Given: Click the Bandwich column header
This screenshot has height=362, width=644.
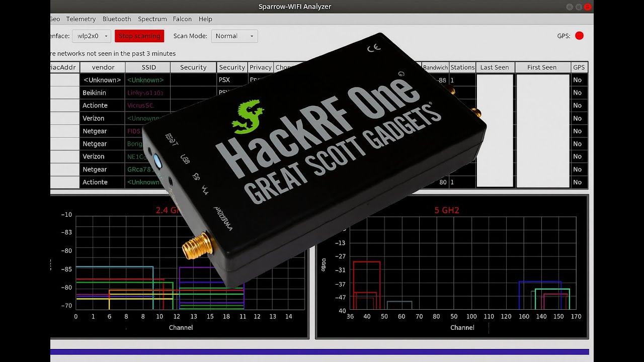Looking at the screenshot, I should [435, 67].
